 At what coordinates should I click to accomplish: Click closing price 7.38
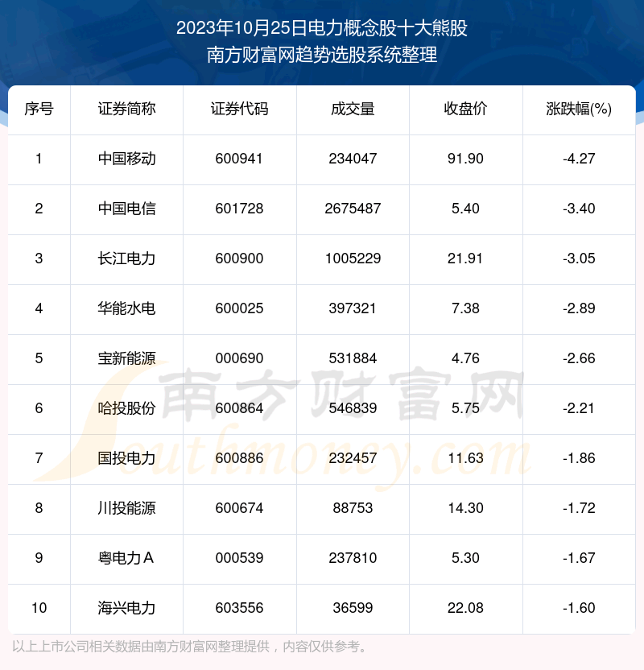(465, 308)
